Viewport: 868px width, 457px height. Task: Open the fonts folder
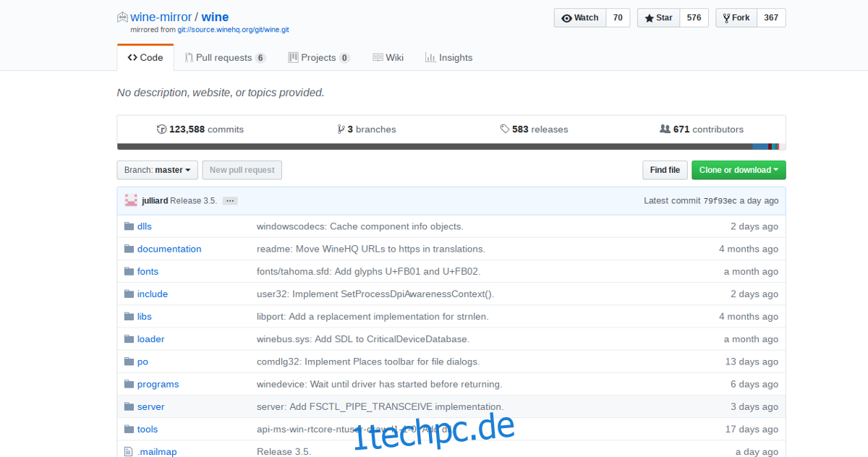point(148,271)
